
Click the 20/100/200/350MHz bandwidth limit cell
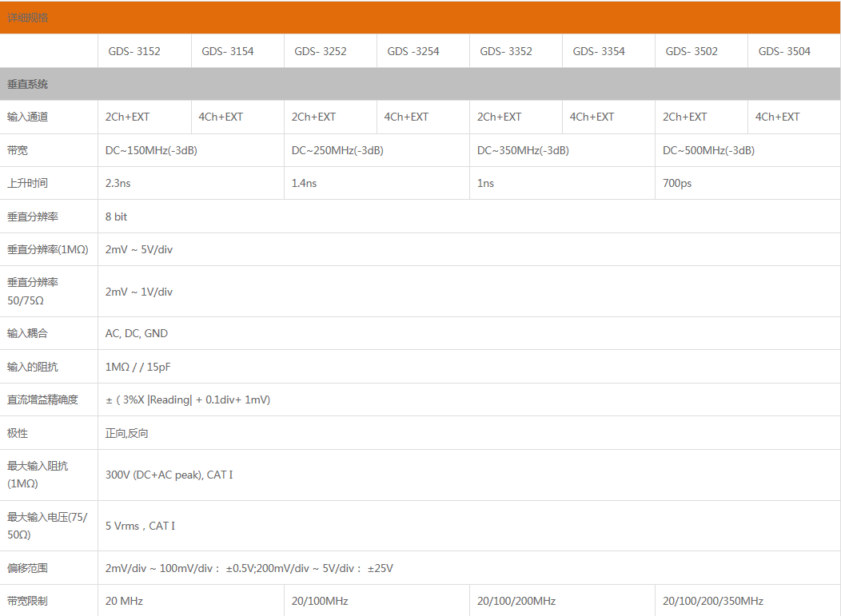713,601
